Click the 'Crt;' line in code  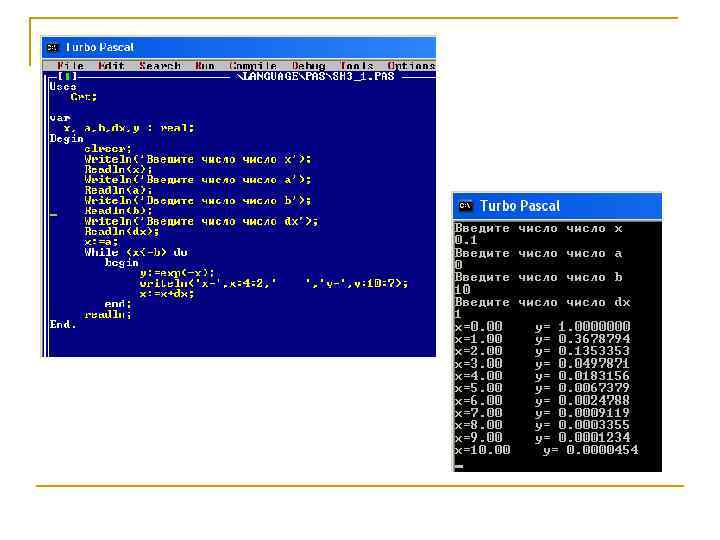[x=84, y=97]
